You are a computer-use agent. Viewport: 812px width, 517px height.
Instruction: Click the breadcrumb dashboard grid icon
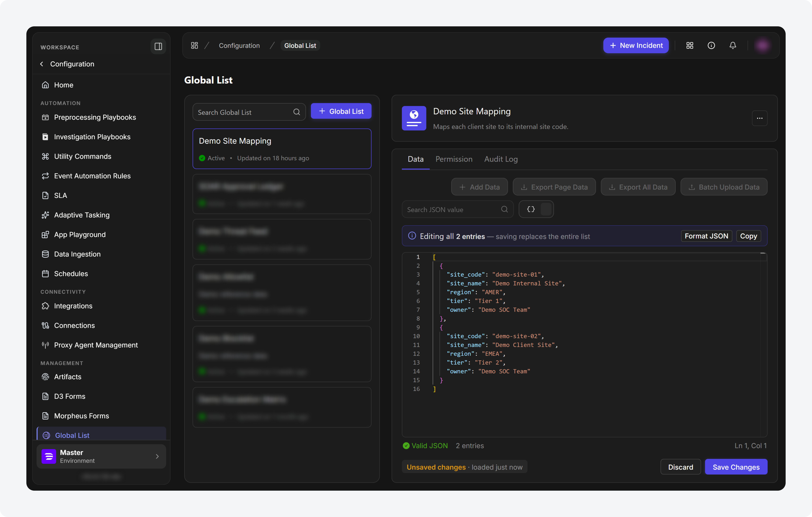[x=195, y=45]
